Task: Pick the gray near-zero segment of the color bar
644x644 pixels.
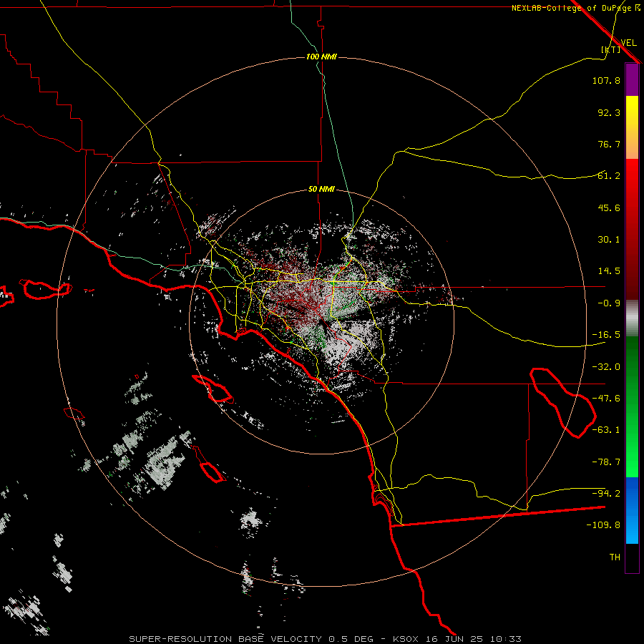Action: pos(632,318)
